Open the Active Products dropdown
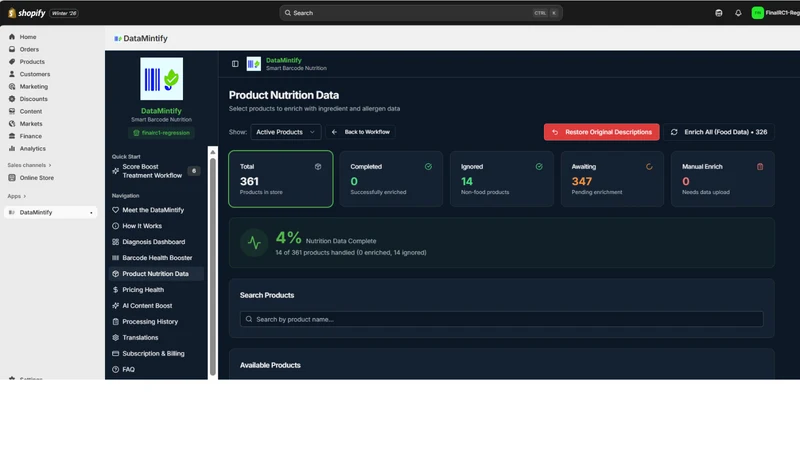The width and height of the screenshot is (800, 450). [286, 132]
